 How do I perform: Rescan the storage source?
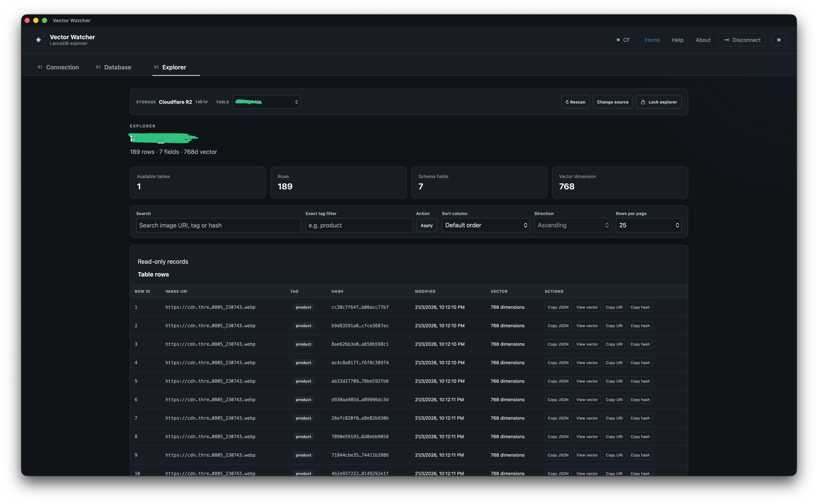click(575, 102)
